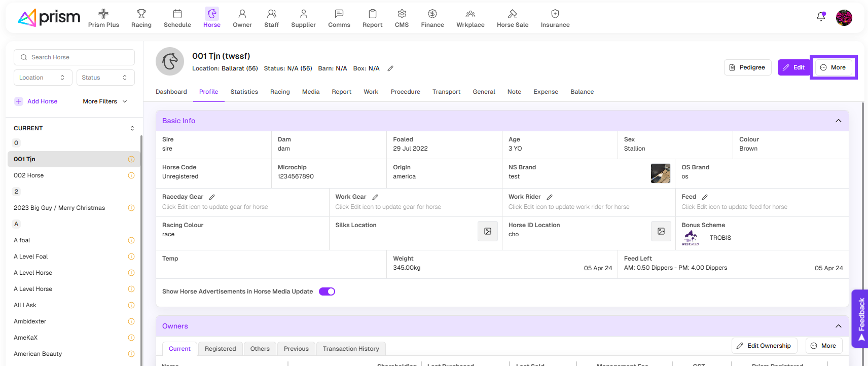
Task: Click the Pedigree button
Action: point(747,67)
